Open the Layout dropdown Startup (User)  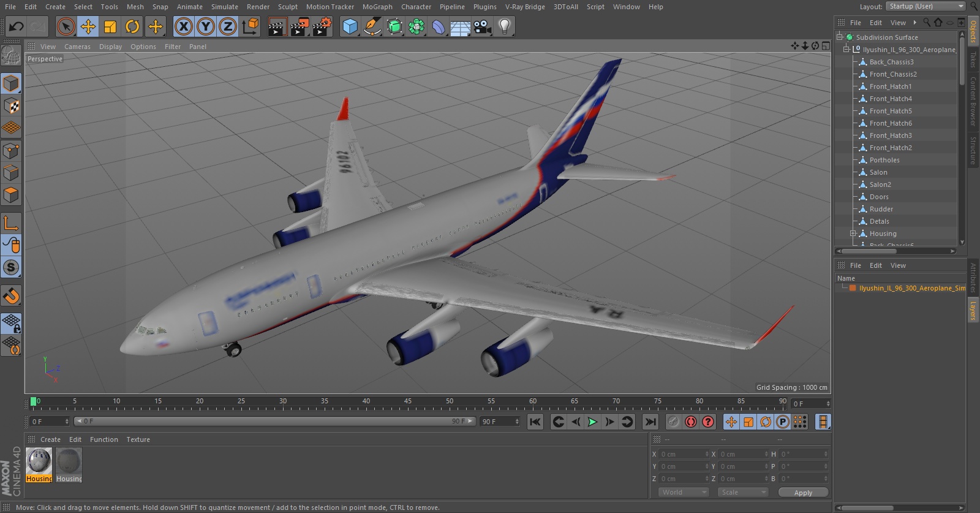925,6
